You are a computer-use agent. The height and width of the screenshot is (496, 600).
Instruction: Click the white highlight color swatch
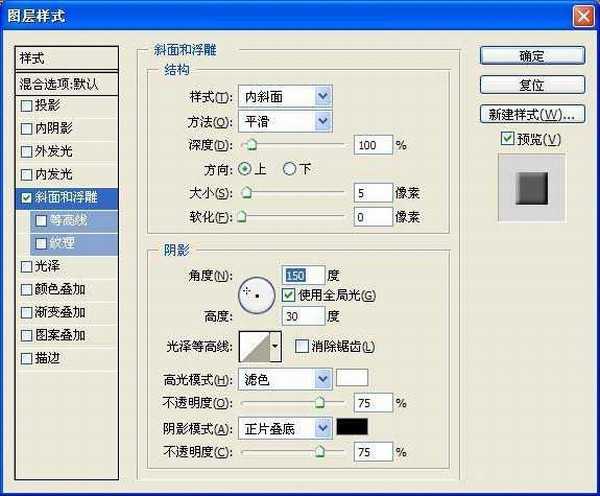[x=352, y=379]
